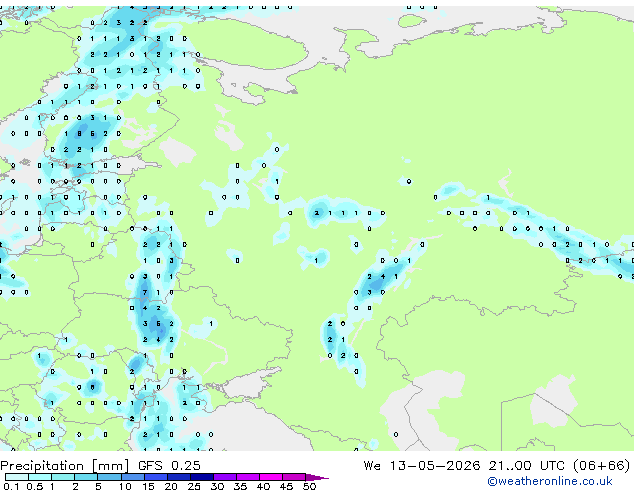The height and width of the screenshot is (490, 634).
Task: Click the 15–20 mm legend swatch
Action: (x=155, y=477)
